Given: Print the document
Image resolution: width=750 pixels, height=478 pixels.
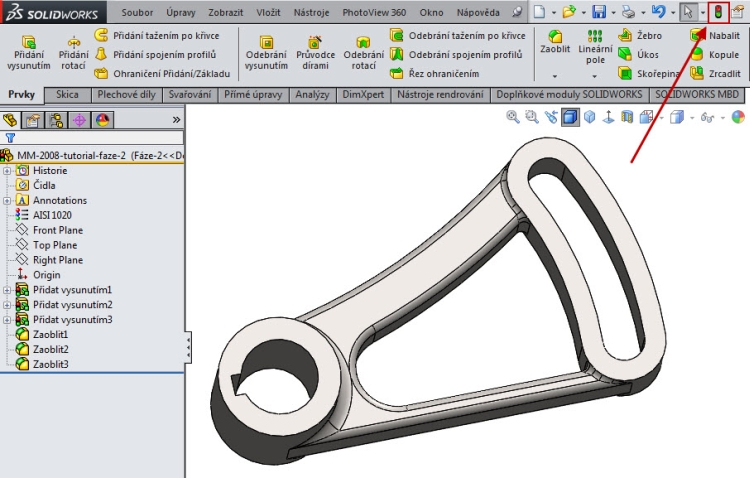Looking at the screenshot, I should [x=628, y=12].
